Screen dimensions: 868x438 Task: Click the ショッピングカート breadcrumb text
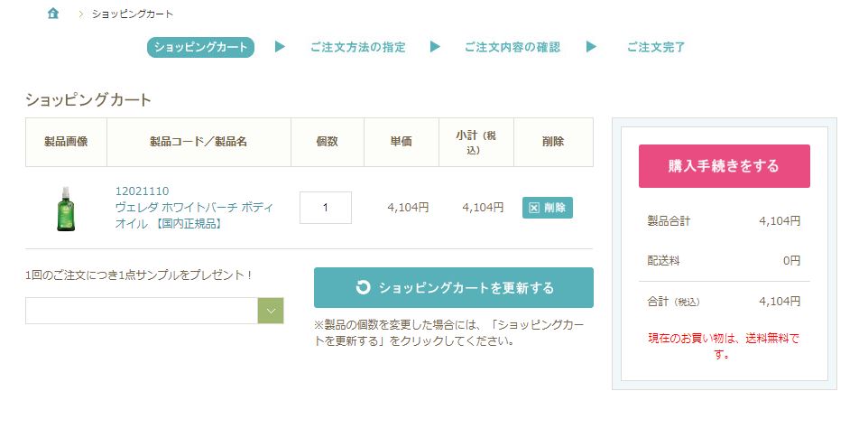point(133,14)
